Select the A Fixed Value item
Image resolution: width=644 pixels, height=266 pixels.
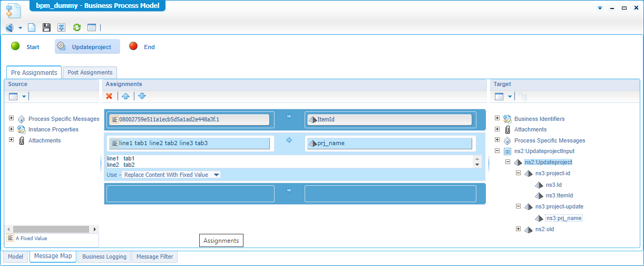point(31,239)
